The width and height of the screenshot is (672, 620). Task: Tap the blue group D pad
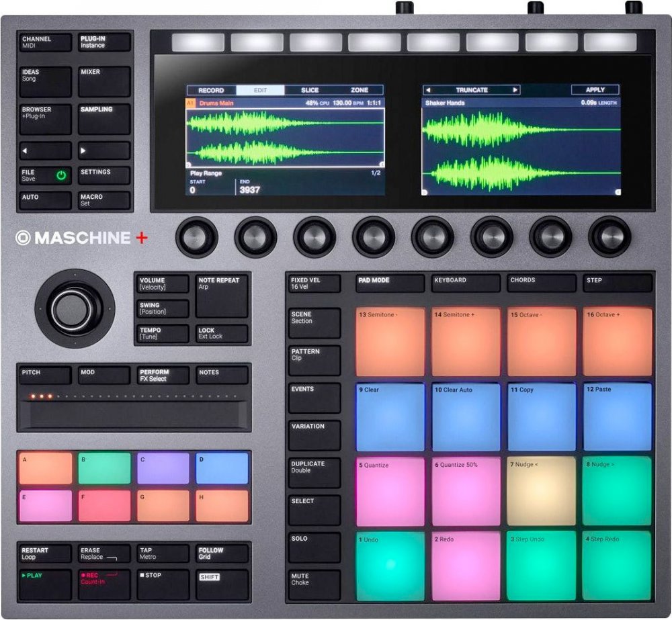[x=222, y=468]
